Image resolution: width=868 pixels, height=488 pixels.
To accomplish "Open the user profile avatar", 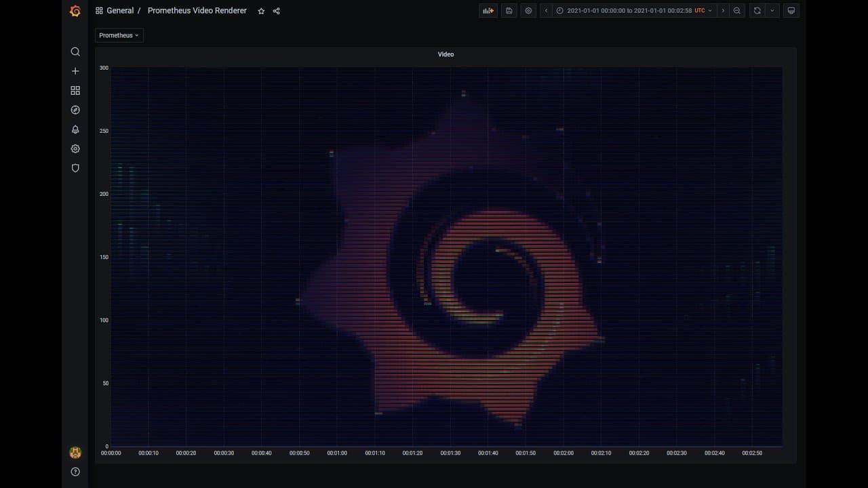I will (x=75, y=453).
